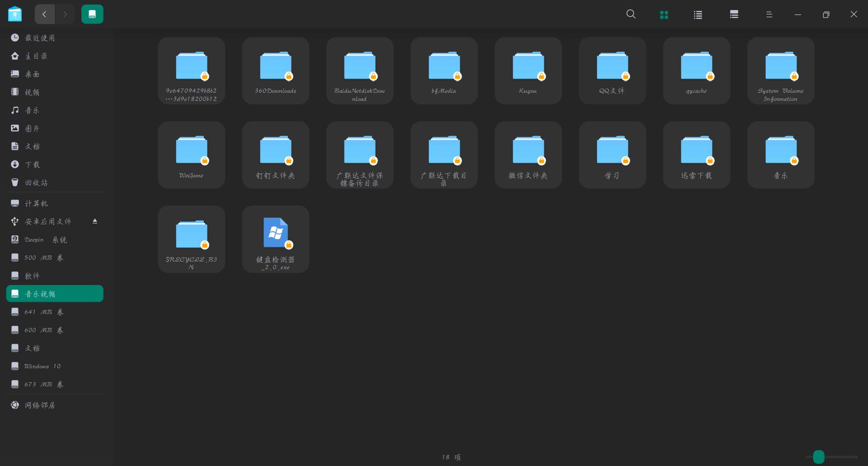Open 网络邻居 network neighbors
The height and width of the screenshot is (466, 868).
(40, 405)
